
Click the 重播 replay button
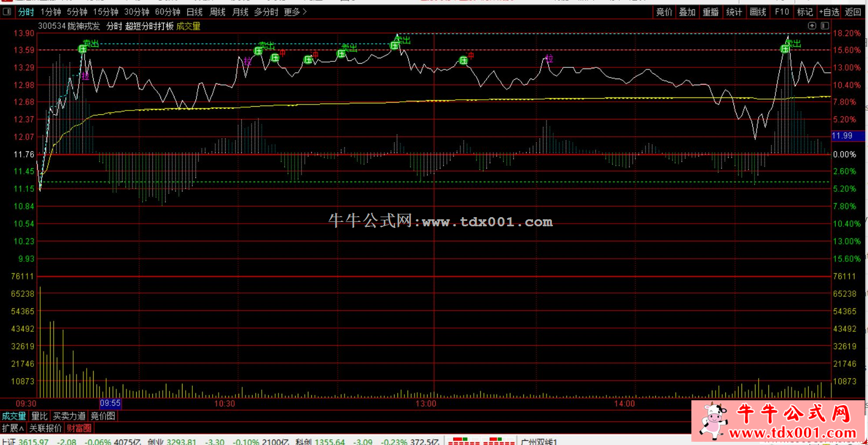(x=711, y=12)
